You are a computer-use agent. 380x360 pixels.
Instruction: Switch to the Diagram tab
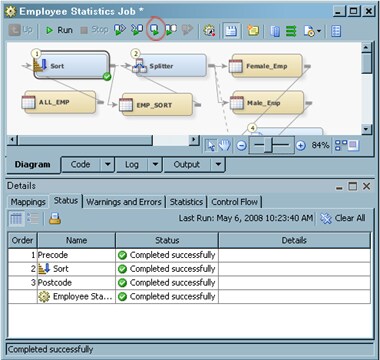[33, 165]
